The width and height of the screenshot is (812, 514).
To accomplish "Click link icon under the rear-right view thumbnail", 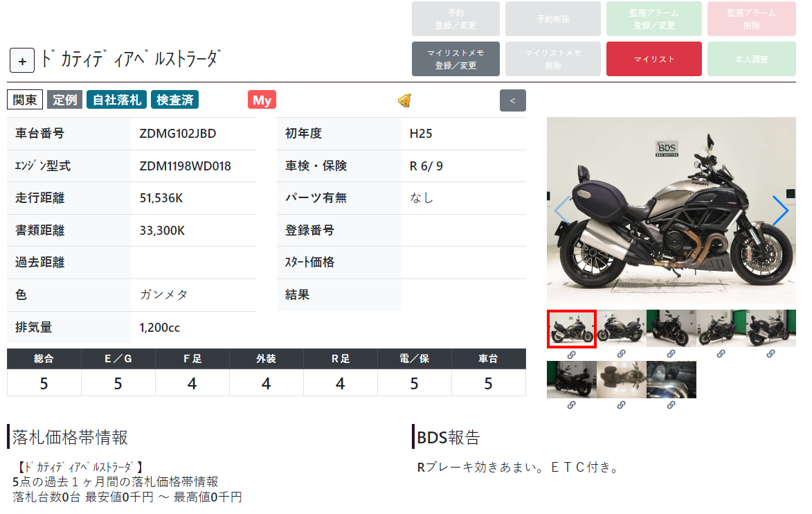I will [x=770, y=354].
